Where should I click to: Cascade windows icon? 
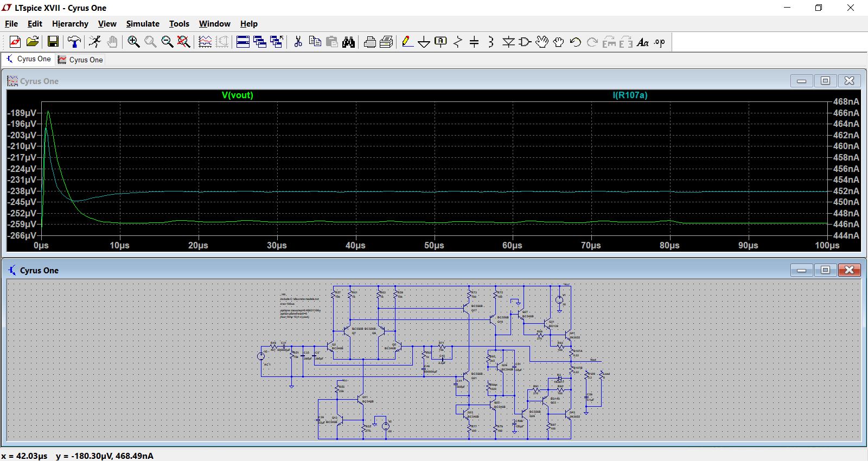(260, 42)
